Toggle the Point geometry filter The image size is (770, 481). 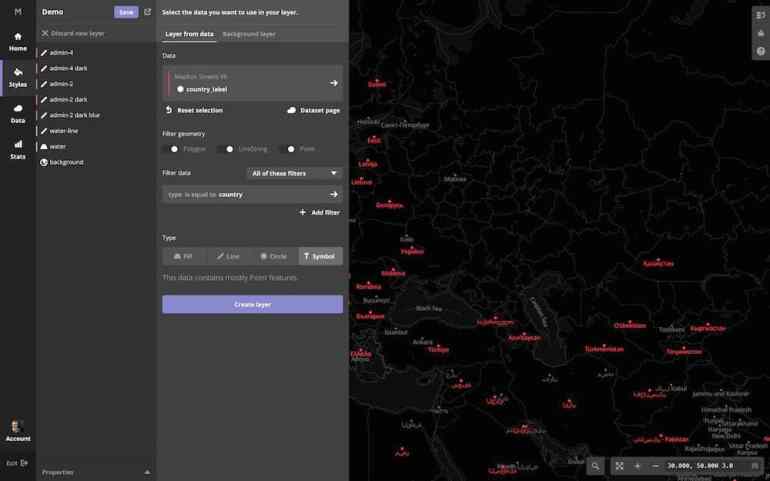(288, 149)
